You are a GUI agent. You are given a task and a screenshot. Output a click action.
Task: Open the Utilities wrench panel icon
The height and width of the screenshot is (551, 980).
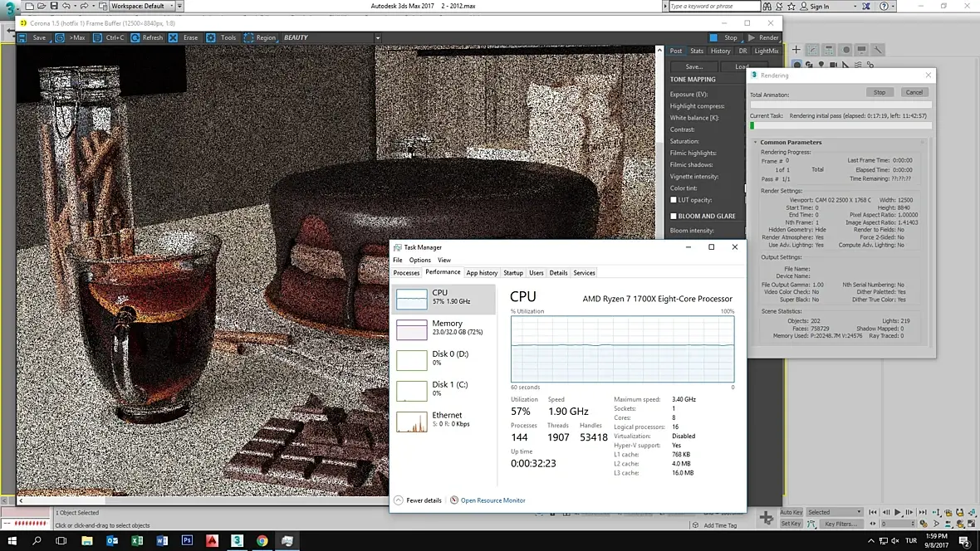878,50
